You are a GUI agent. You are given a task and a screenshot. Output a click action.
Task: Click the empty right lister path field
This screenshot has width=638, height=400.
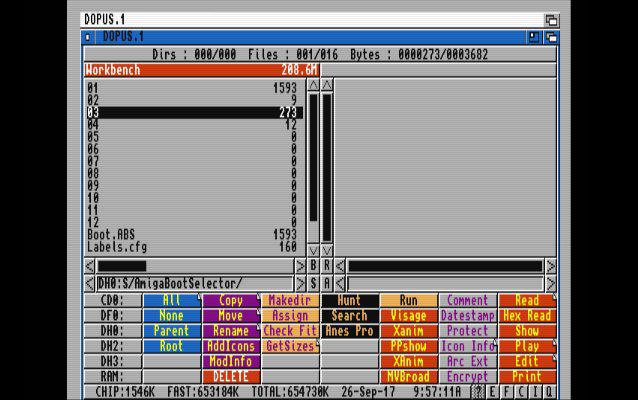tap(445, 284)
